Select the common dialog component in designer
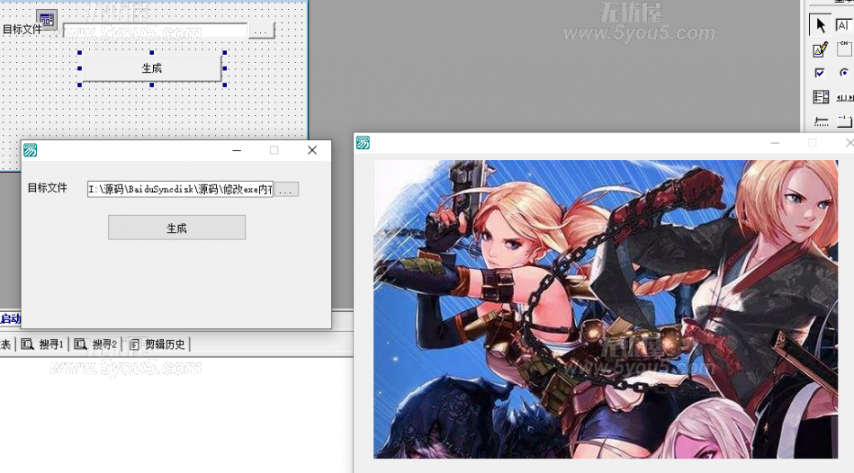The height and width of the screenshot is (473, 854). click(47, 20)
